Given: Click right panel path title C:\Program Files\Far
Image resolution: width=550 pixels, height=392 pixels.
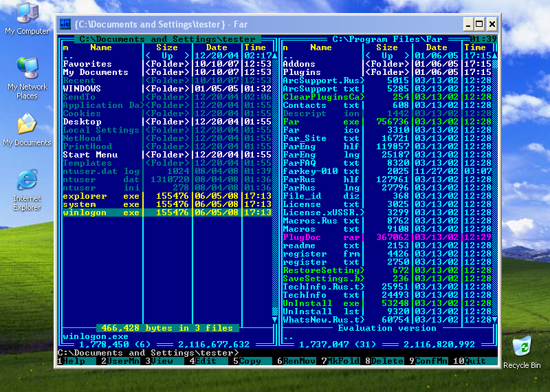Looking at the screenshot, I should click(387, 39).
